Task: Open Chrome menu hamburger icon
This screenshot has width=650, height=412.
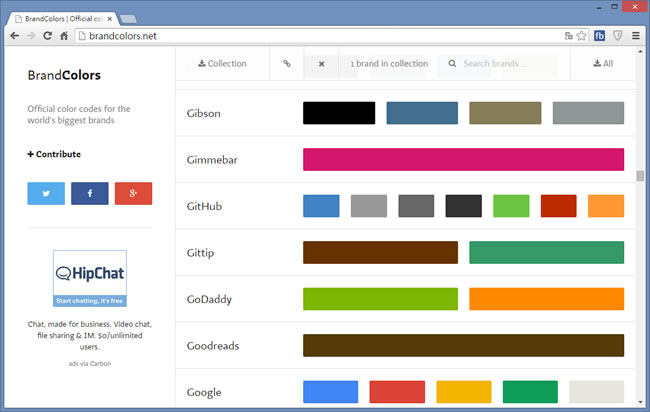Action: click(x=637, y=36)
